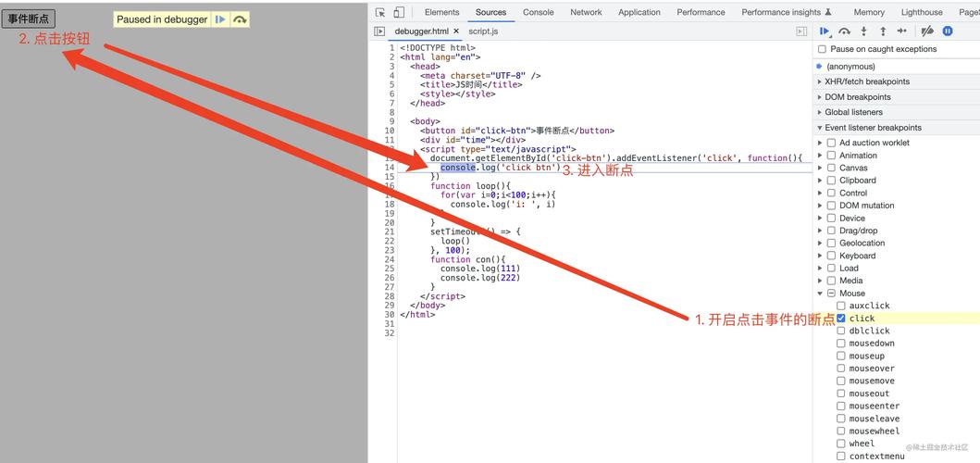The height and width of the screenshot is (463, 980).
Task: Close the debugger.html file tab
Action: pos(456,31)
